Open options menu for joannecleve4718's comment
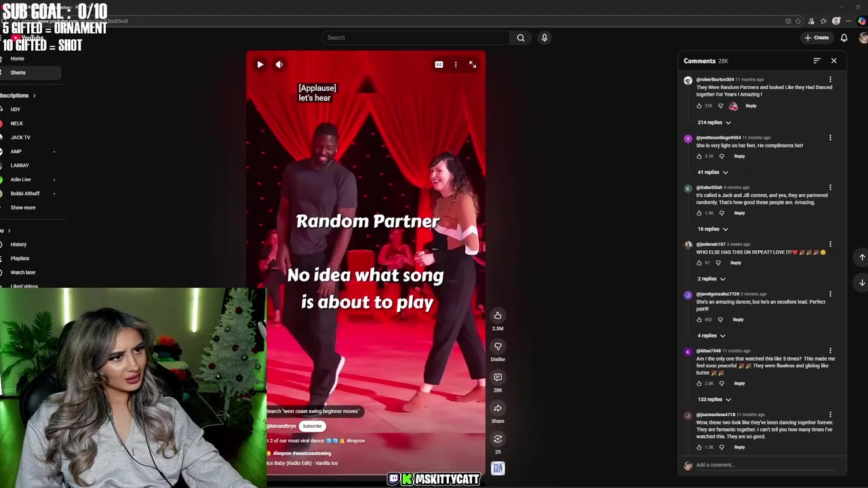 pyautogui.click(x=830, y=415)
